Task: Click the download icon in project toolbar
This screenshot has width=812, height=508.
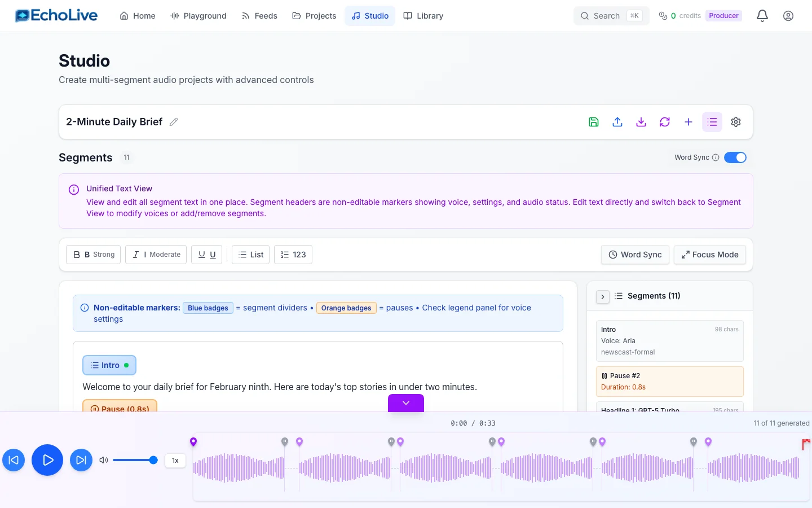Action: click(x=641, y=122)
